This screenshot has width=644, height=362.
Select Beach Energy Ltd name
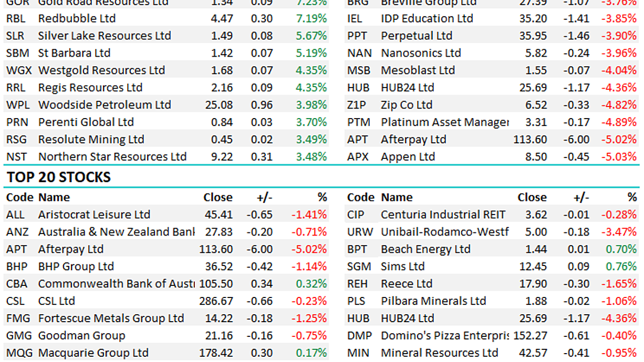pyautogui.click(x=425, y=249)
